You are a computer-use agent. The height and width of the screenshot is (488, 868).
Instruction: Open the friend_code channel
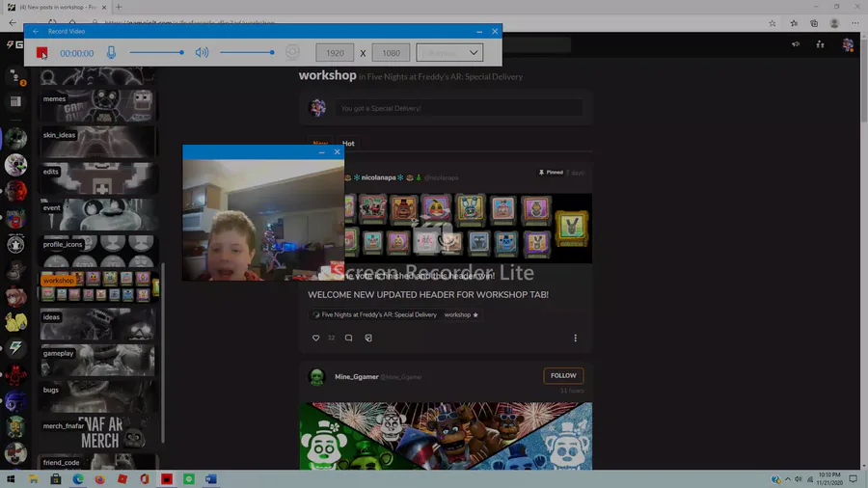click(x=98, y=463)
